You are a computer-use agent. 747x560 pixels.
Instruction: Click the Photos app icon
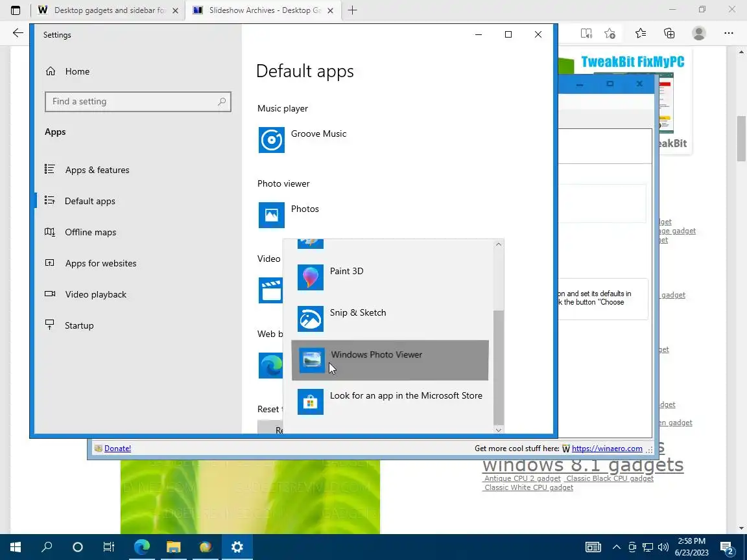[272, 215]
